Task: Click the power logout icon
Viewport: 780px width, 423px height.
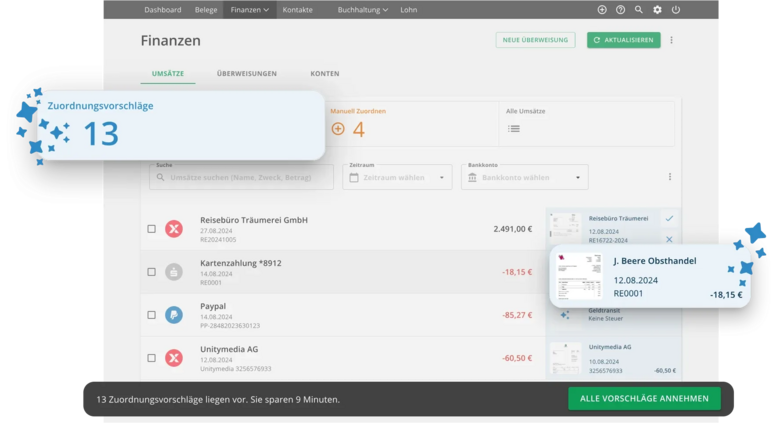Action: pyautogui.click(x=676, y=9)
